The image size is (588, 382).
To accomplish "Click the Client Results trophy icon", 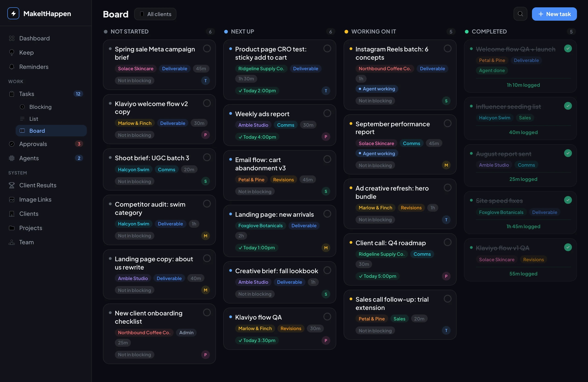I will (12, 185).
